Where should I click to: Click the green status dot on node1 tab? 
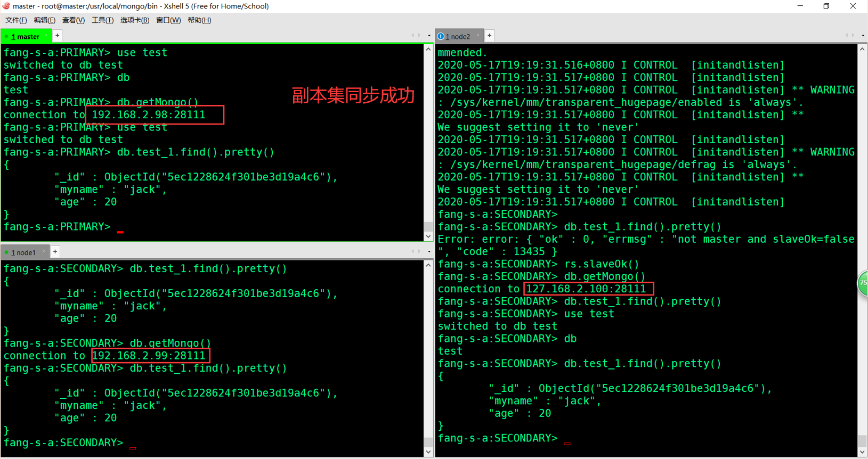(6, 252)
